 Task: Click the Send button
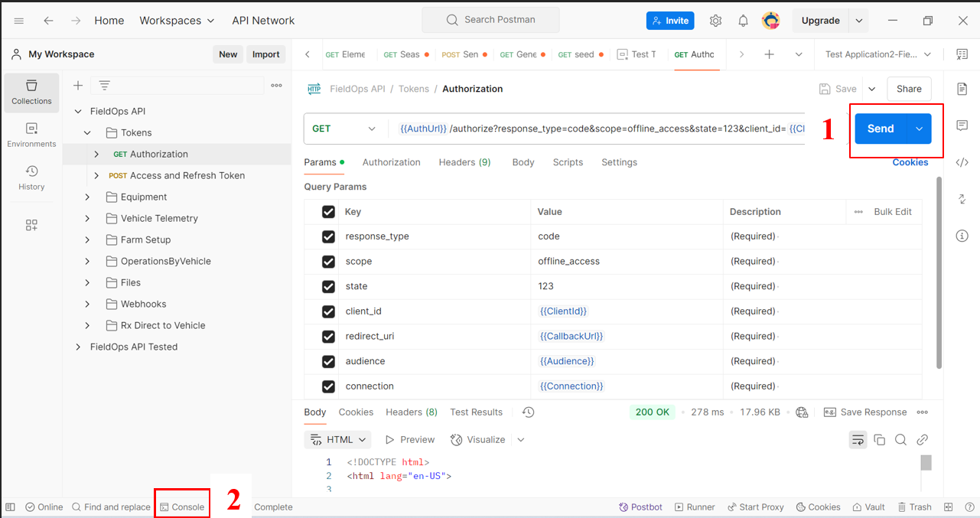coord(880,129)
